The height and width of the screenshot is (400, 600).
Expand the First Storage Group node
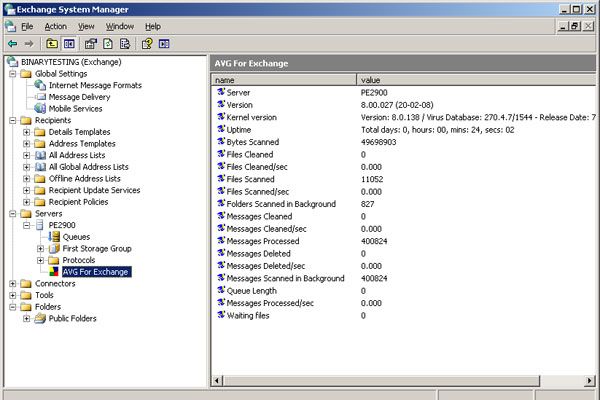(41, 248)
